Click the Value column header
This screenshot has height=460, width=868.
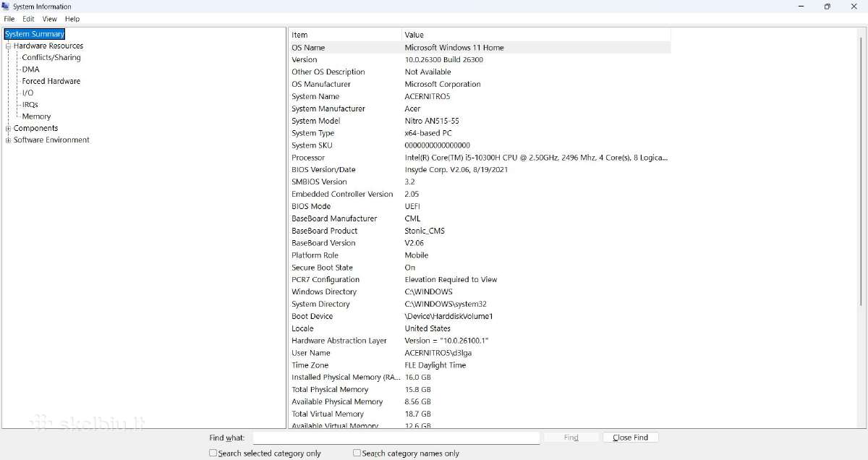(x=536, y=35)
